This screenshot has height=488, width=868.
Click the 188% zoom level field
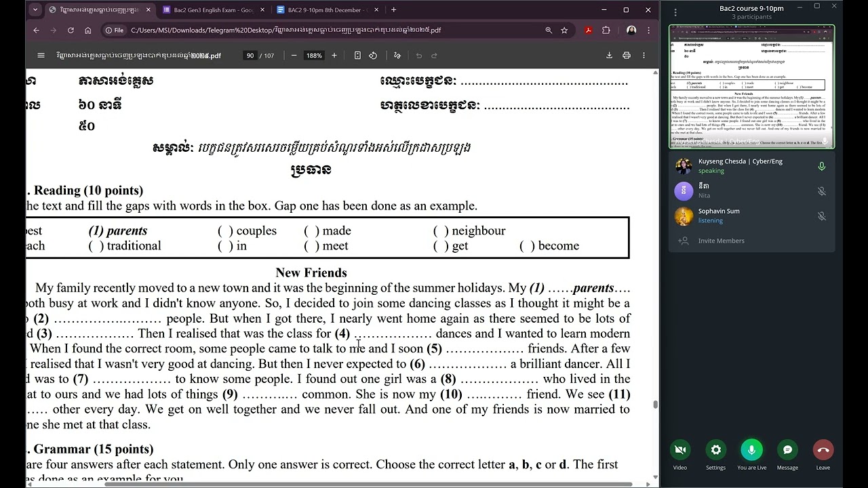(314, 56)
